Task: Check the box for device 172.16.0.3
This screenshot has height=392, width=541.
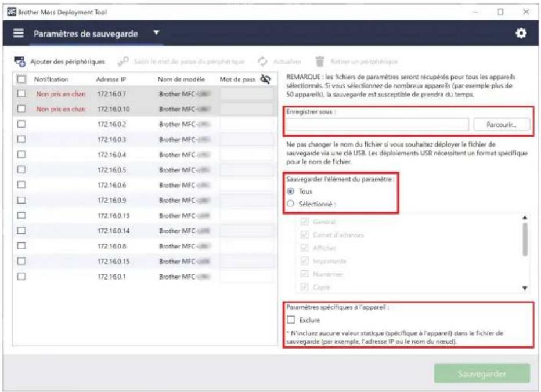Action: point(21,139)
